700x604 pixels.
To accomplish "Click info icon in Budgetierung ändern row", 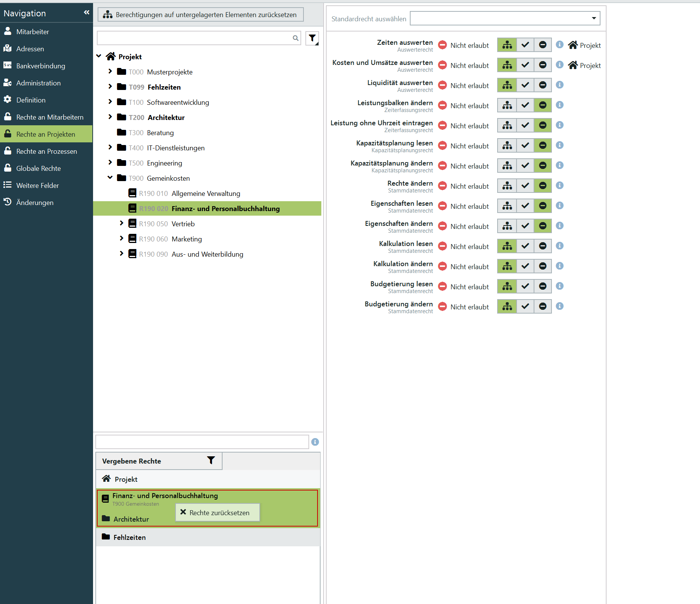I will coord(559,306).
